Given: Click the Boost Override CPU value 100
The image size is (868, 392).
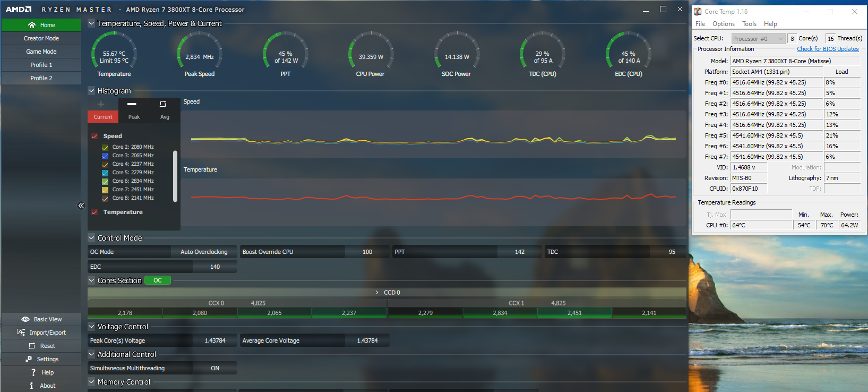Looking at the screenshot, I should coord(367,252).
